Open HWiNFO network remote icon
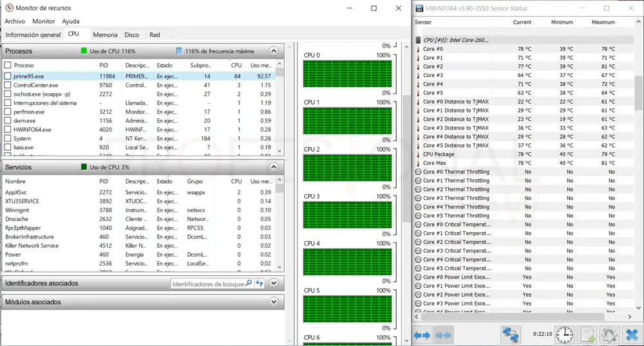 pos(511,335)
